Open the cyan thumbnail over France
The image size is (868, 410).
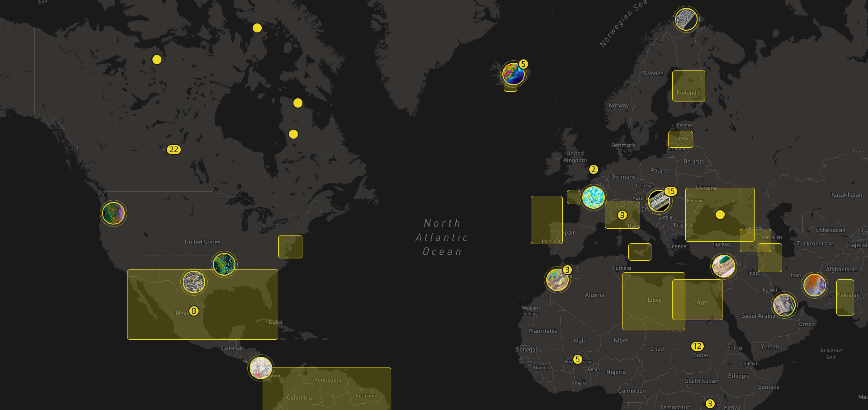(x=593, y=198)
